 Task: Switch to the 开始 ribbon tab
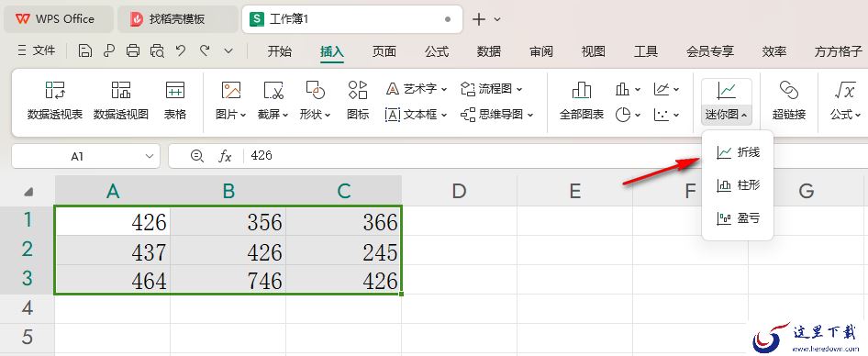[x=280, y=51]
